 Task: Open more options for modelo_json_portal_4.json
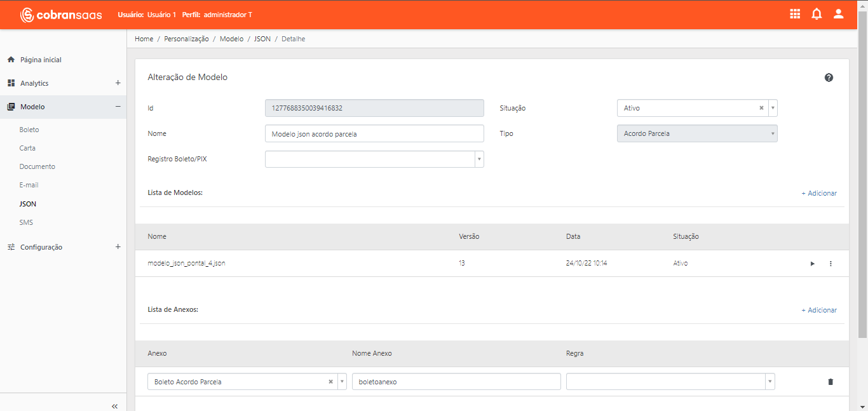tap(830, 264)
